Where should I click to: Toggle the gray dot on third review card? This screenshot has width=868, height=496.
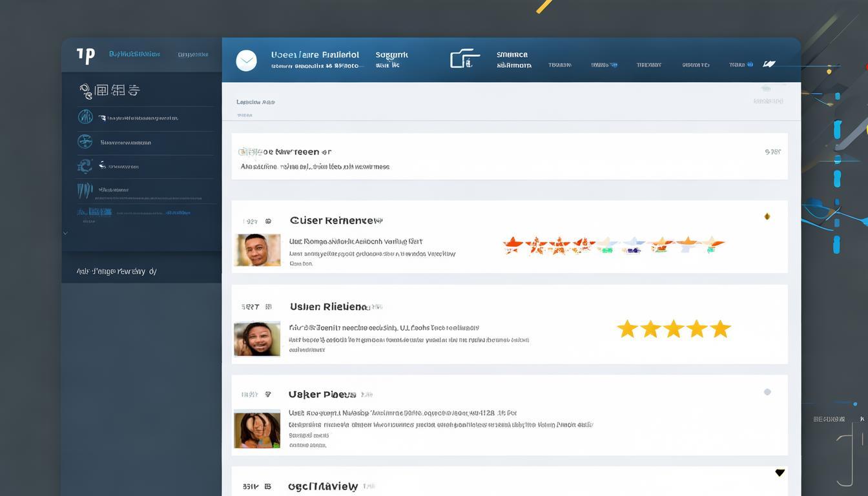point(767,391)
